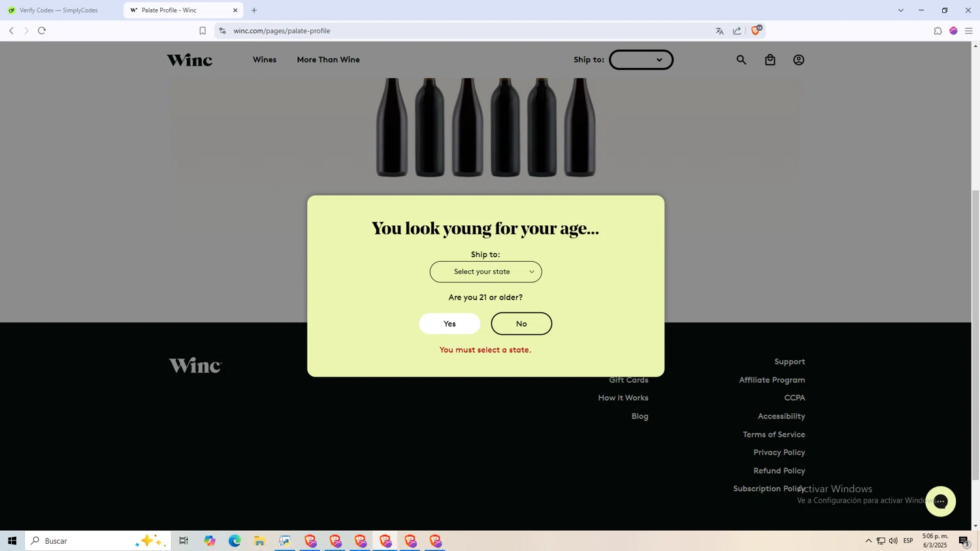Open the extensions puzzle icon

[938, 31]
